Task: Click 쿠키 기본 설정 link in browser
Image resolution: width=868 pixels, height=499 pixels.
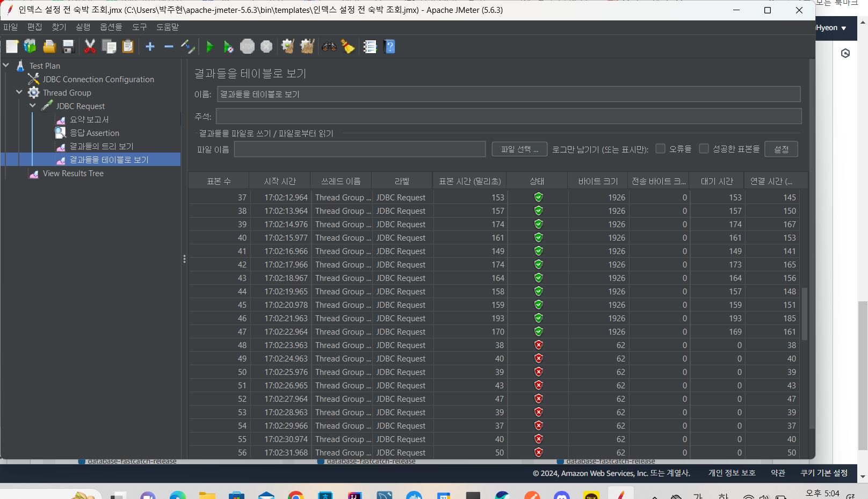Action: pos(824,473)
